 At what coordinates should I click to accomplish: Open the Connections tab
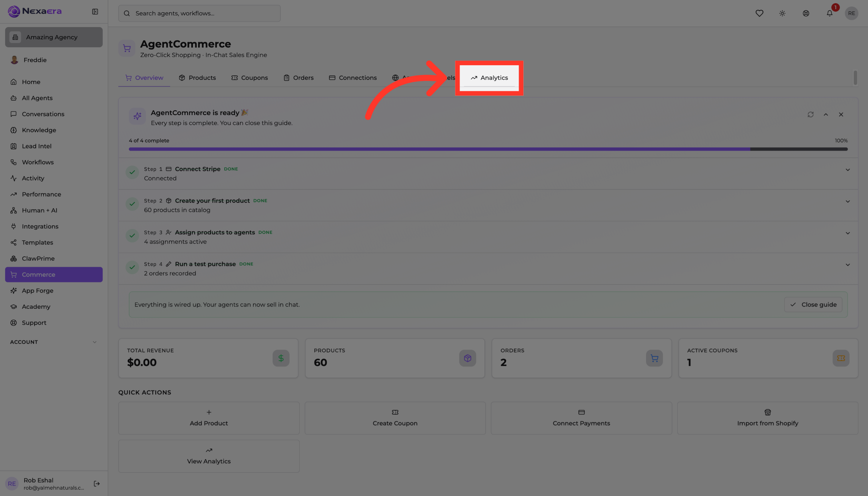click(353, 78)
